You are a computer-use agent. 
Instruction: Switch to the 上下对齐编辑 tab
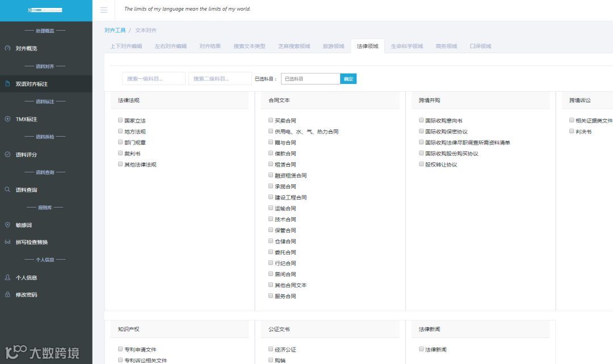(126, 46)
